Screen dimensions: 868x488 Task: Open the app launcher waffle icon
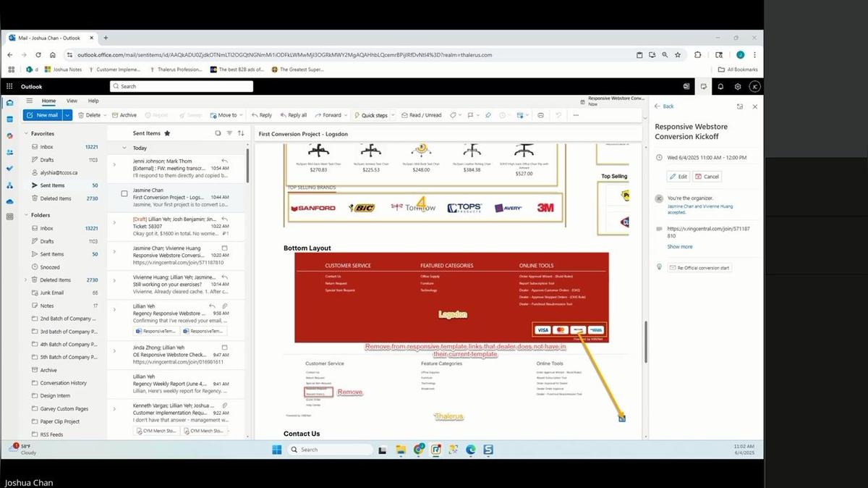[x=9, y=86]
